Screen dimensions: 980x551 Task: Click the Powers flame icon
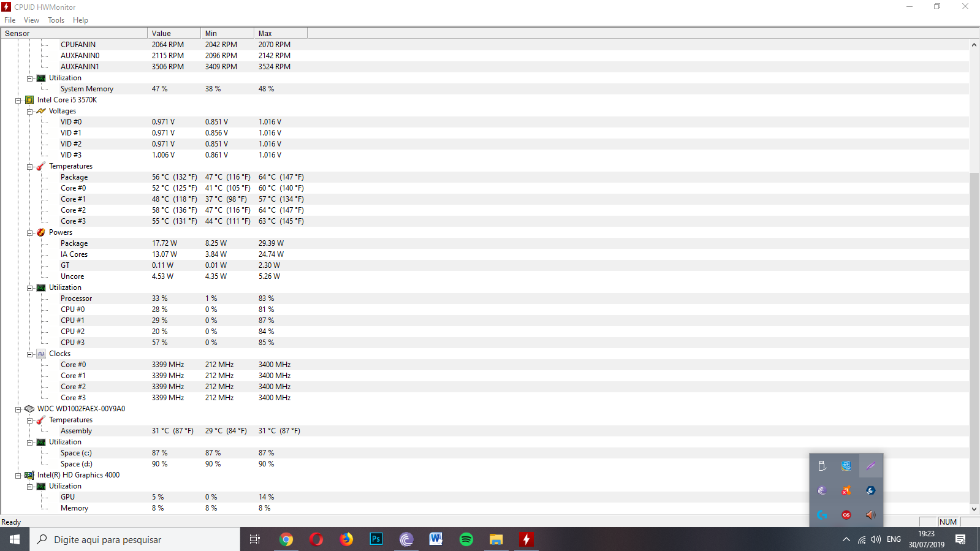[41, 232]
